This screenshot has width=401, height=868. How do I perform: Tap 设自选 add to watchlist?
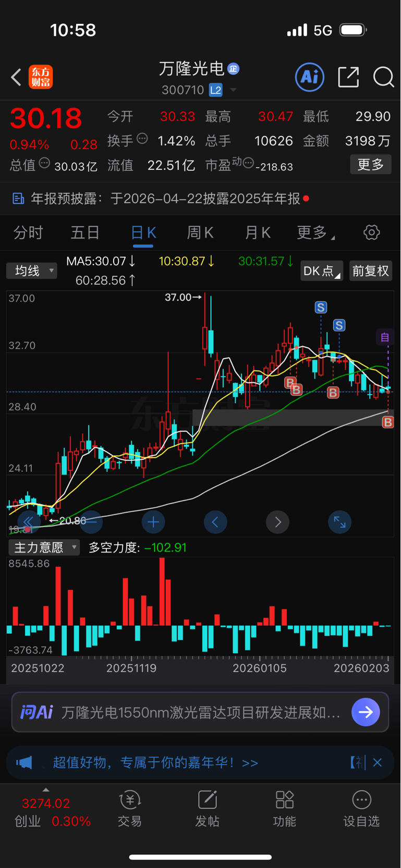pyautogui.click(x=361, y=809)
